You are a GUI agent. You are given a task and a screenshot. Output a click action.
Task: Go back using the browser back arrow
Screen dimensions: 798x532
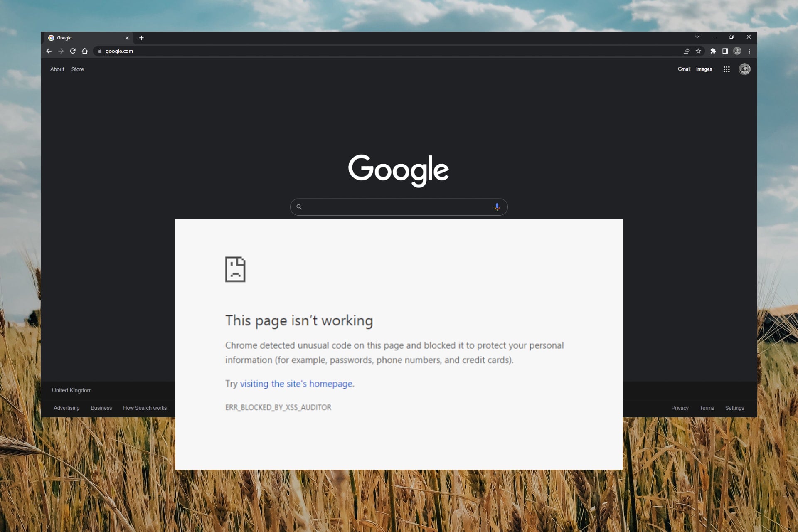tap(49, 51)
